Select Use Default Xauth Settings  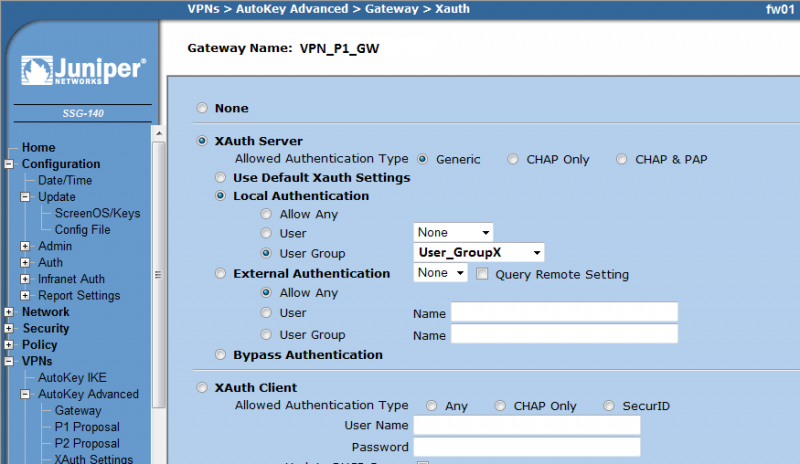(x=220, y=178)
